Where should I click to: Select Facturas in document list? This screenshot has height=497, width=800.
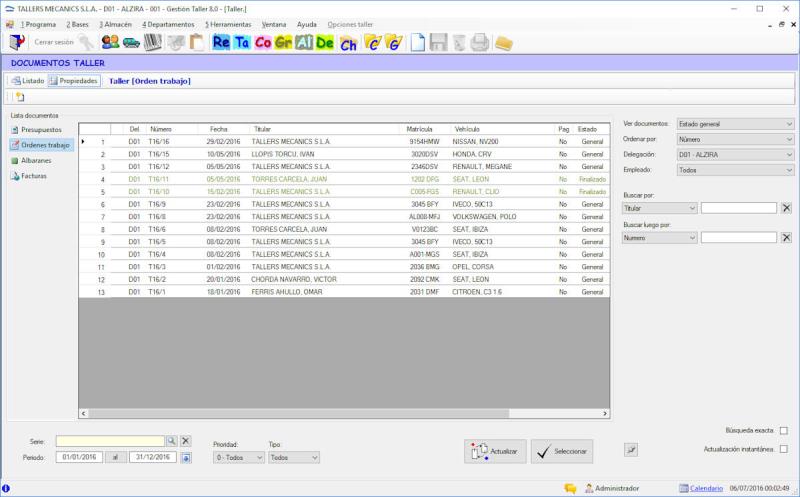pos(34,176)
